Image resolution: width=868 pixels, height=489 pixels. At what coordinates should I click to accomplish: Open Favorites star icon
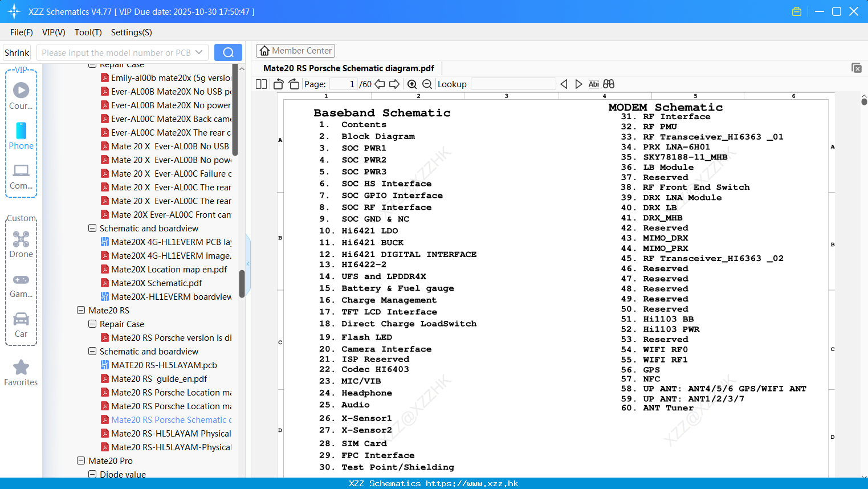[x=21, y=367]
